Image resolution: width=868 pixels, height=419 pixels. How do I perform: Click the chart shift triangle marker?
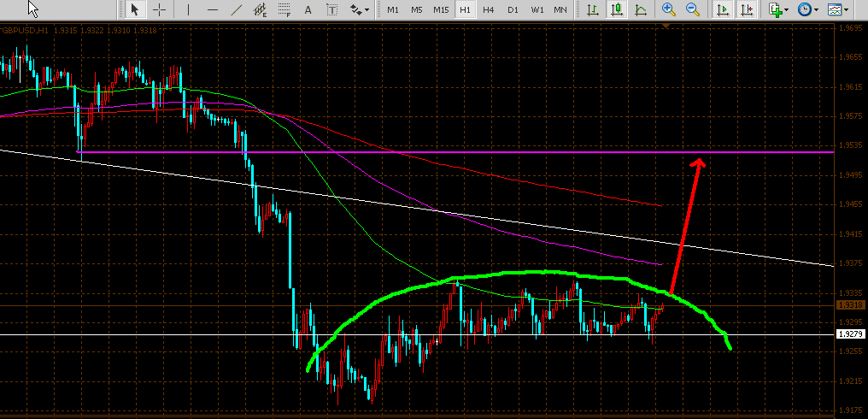(666, 26)
